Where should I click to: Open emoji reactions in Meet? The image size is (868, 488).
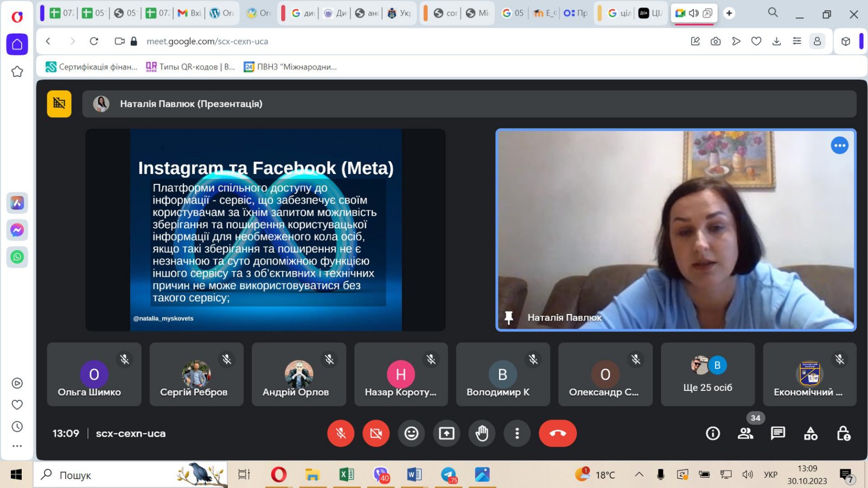coord(411,433)
